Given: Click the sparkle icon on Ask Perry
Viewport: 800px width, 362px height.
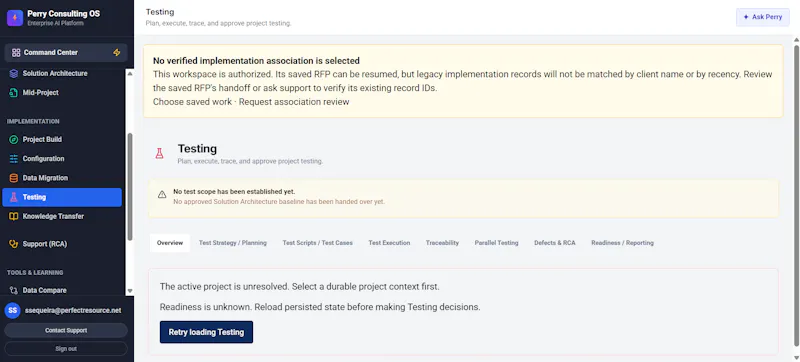Looking at the screenshot, I should pyautogui.click(x=746, y=17).
